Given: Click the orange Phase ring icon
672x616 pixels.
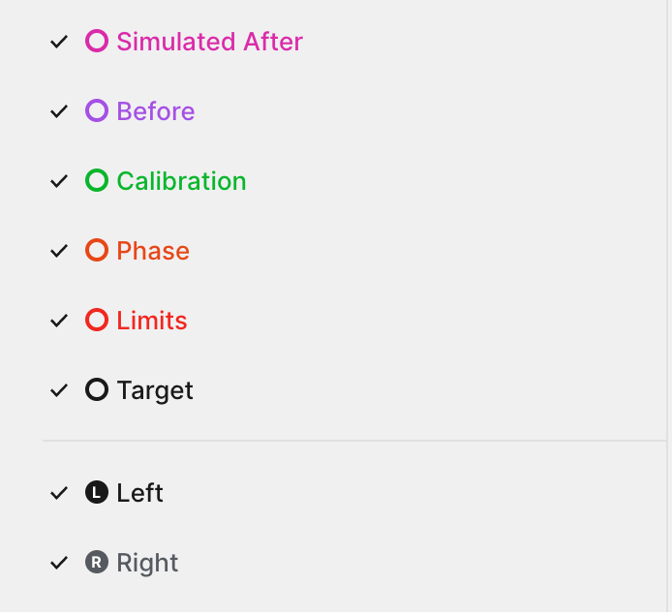Looking at the screenshot, I should point(97,250).
